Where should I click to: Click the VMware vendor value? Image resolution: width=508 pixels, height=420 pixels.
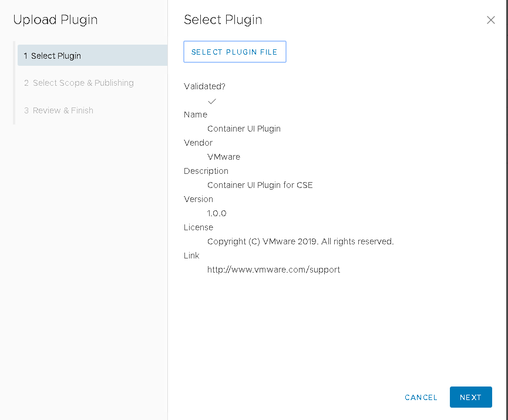point(224,157)
